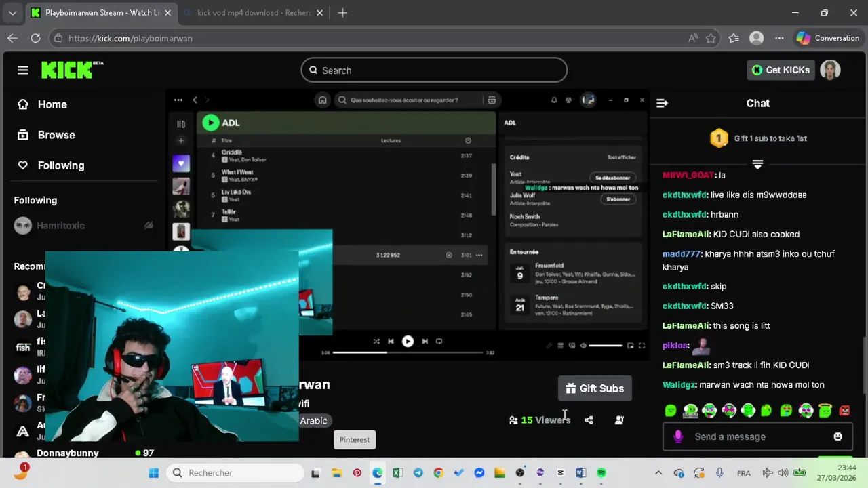This screenshot has width=868, height=488.
Task: Open the emoji picker in message box
Action: [x=838, y=436]
